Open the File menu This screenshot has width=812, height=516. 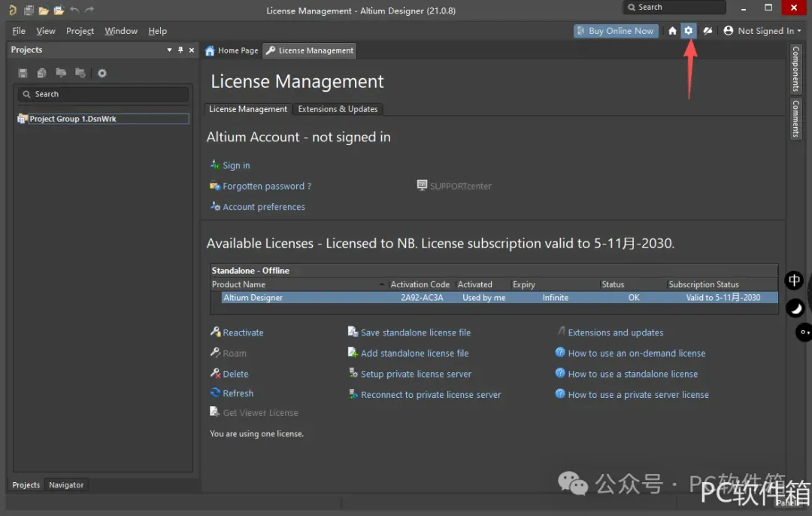pyautogui.click(x=19, y=31)
